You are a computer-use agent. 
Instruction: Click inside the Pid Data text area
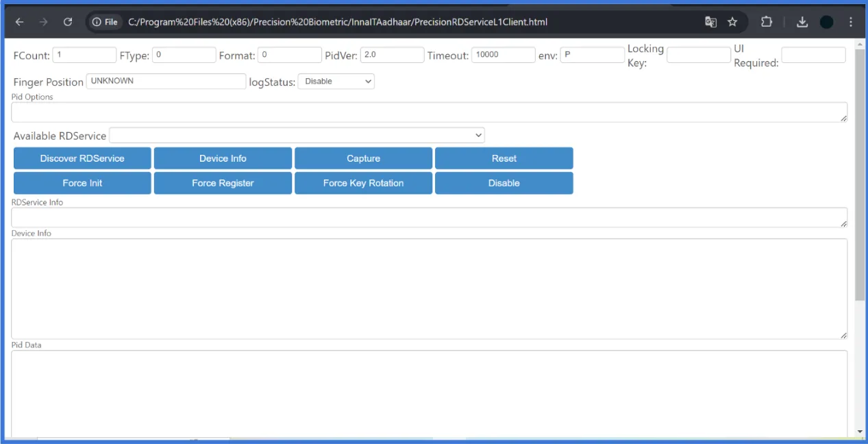(429, 394)
